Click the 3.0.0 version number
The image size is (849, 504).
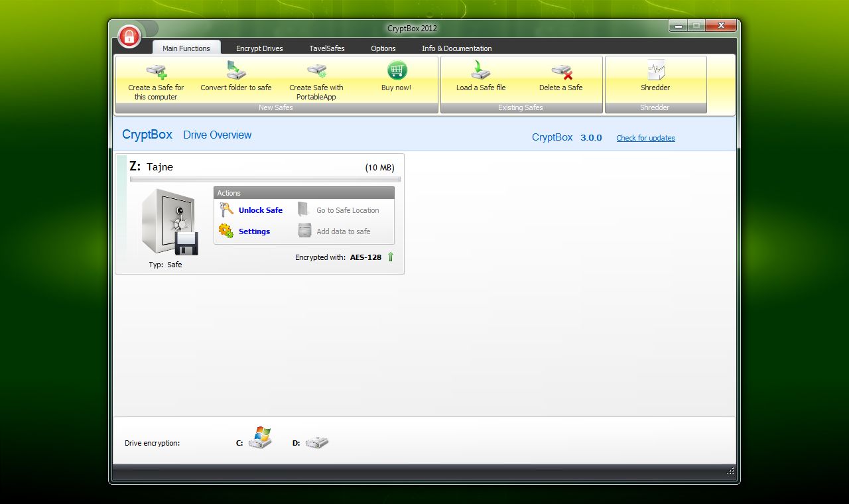(x=591, y=138)
